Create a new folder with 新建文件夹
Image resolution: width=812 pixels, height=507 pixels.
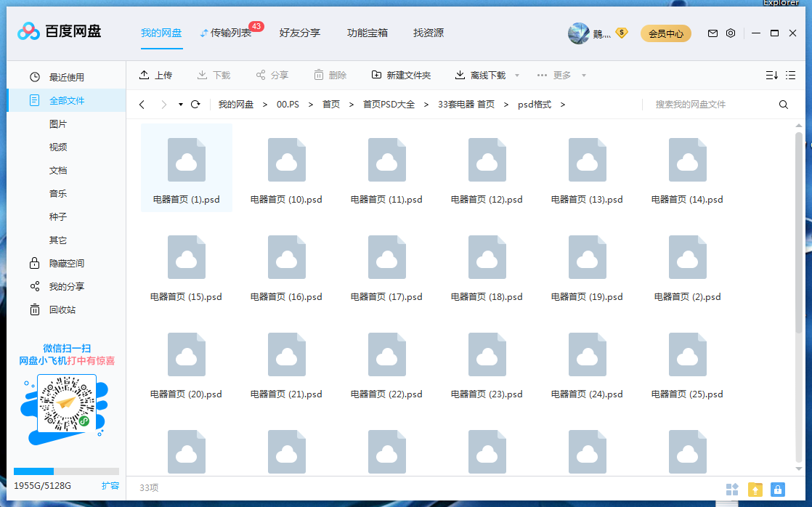click(x=401, y=75)
